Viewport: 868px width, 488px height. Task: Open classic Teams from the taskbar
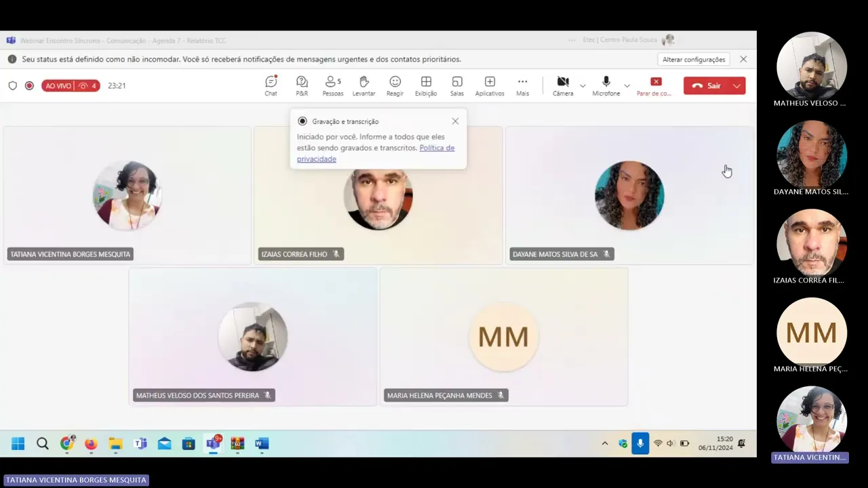click(140, 444)
